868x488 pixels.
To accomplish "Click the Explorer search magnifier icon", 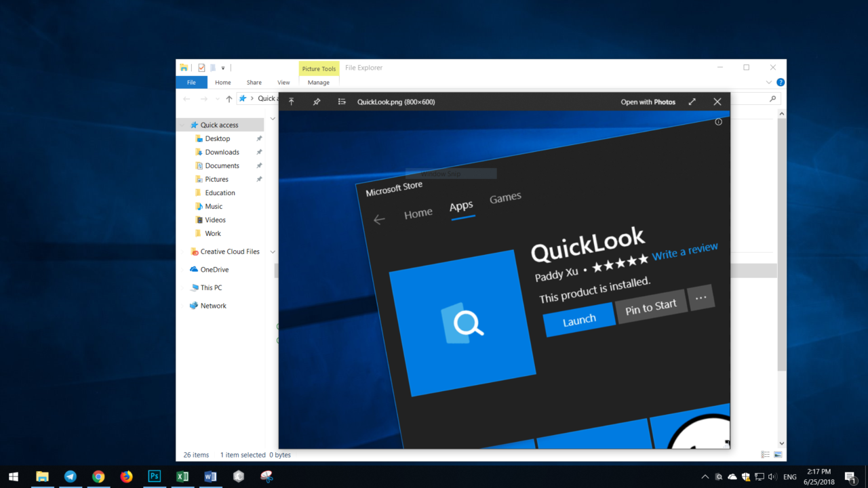I will pyautogui.click(x=772, y=99).
